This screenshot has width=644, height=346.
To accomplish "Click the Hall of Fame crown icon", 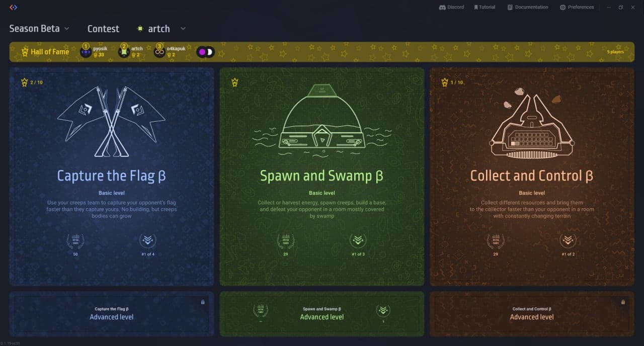I will click(x=25, y=52).
